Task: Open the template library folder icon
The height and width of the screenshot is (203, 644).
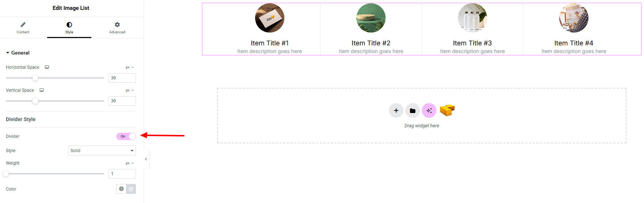Action: click(x=412, y=110)
